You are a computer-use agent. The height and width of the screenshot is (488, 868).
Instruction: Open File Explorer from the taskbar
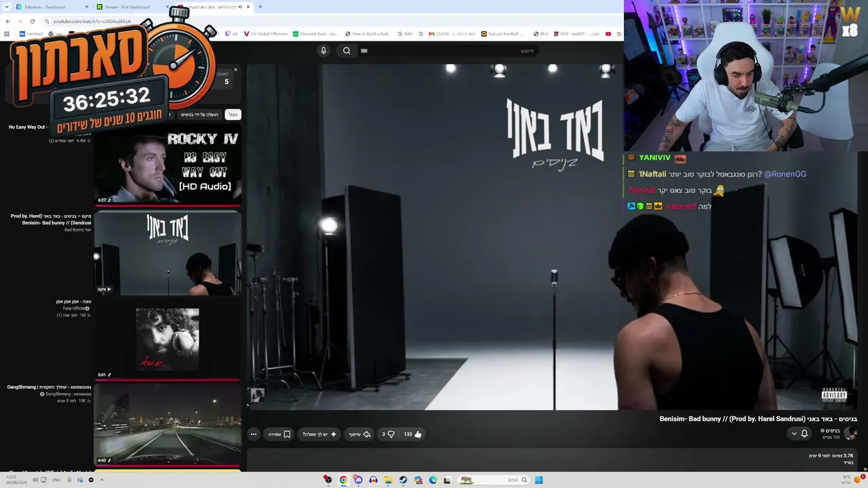click(x=388, y=480)
